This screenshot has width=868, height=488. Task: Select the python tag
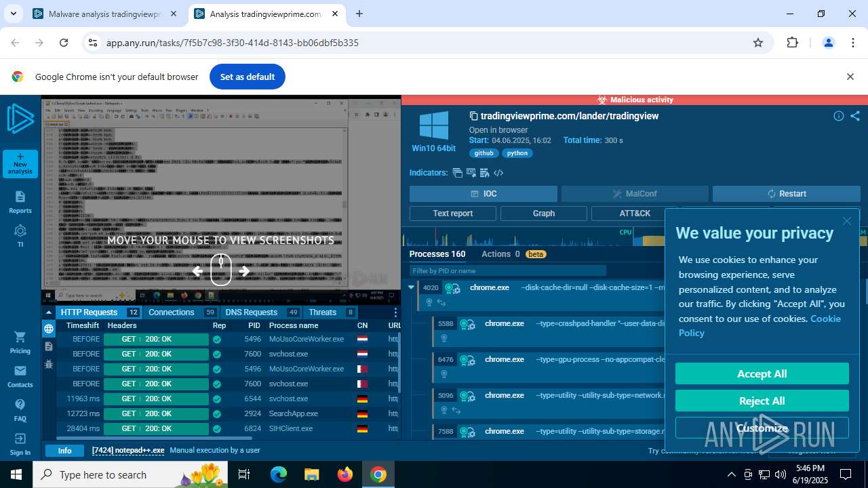click(517, 153)
